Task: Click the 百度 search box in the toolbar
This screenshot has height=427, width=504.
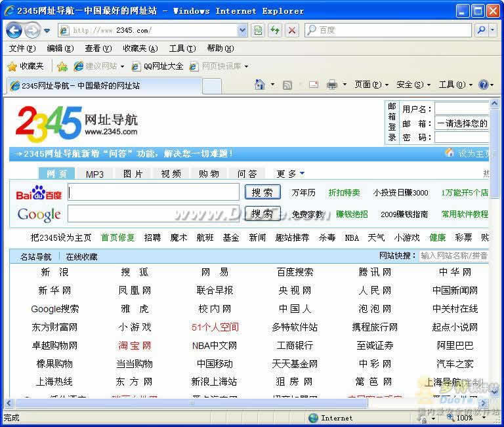Action: tap(388, 30)
